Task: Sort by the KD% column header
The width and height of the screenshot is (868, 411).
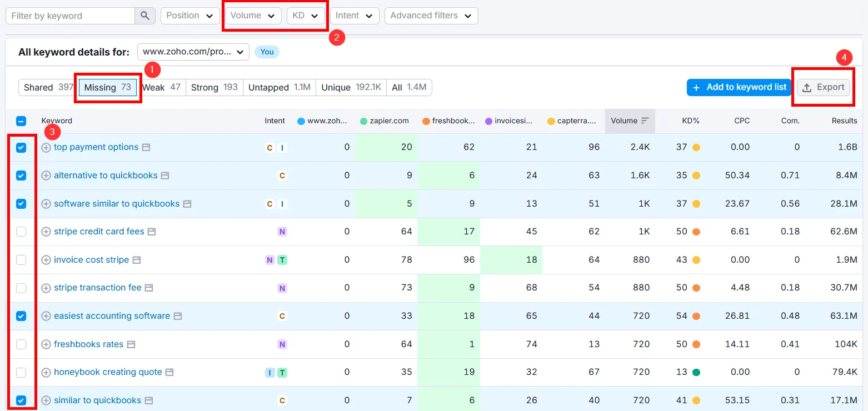Action: (691, 121)
